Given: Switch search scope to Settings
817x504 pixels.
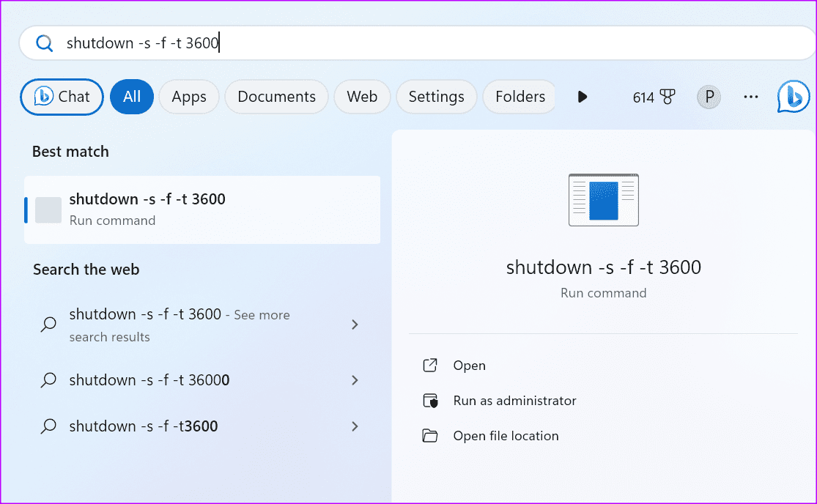Looking at the screenshot, I should (x=436, y=96).
